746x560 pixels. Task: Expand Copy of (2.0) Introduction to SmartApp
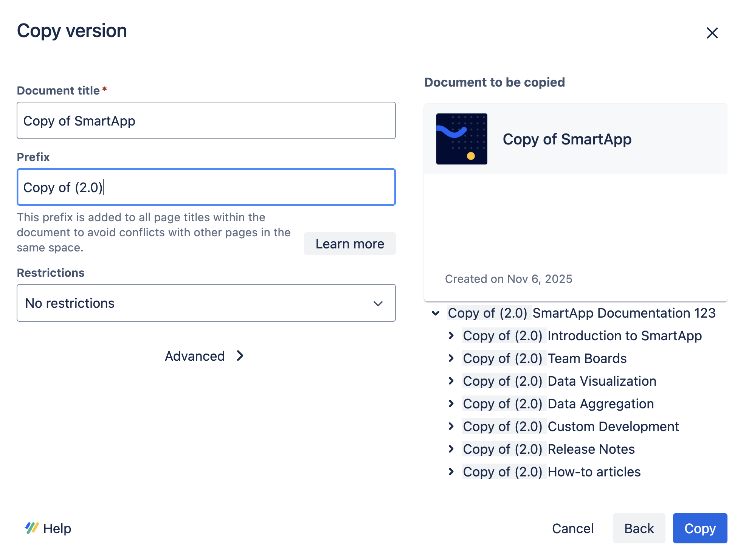pos(451,336)
